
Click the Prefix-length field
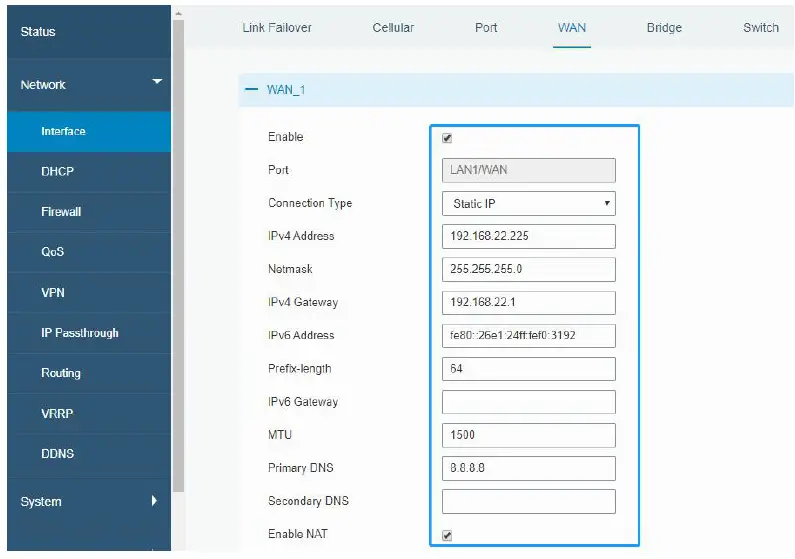[x=529, y=369]
